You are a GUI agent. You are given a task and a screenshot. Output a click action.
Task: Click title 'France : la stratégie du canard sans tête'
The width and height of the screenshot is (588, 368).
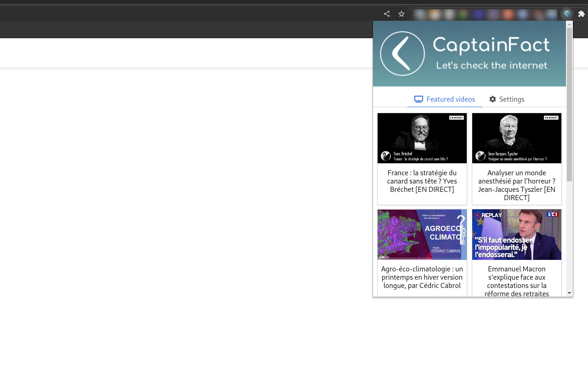(422, 181)
